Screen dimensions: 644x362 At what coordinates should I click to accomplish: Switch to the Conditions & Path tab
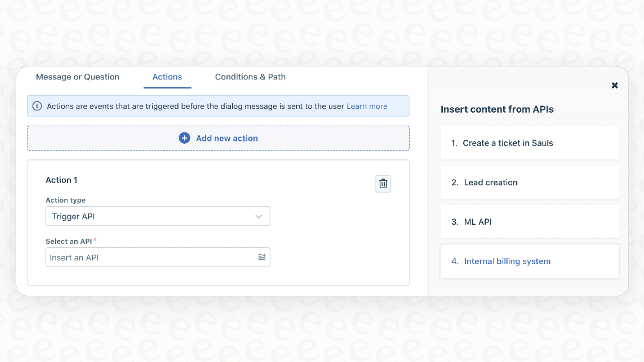pos(250,77)
